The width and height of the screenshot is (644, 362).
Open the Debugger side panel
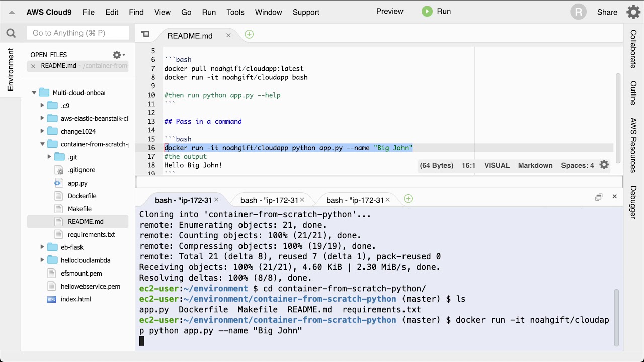pos(633,202)
